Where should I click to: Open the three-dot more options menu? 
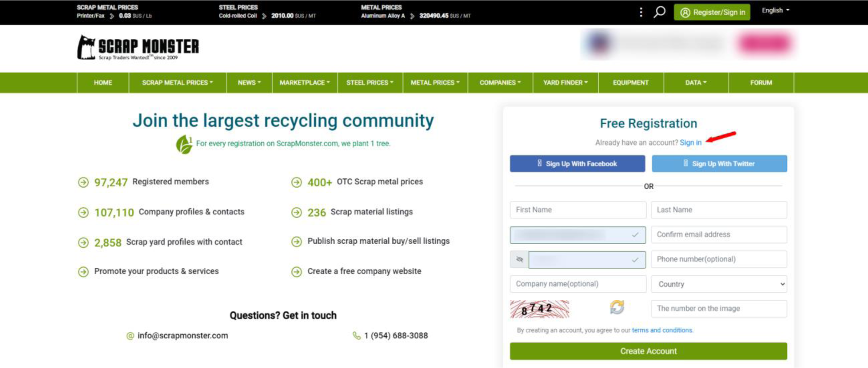(x=641, y=12)
